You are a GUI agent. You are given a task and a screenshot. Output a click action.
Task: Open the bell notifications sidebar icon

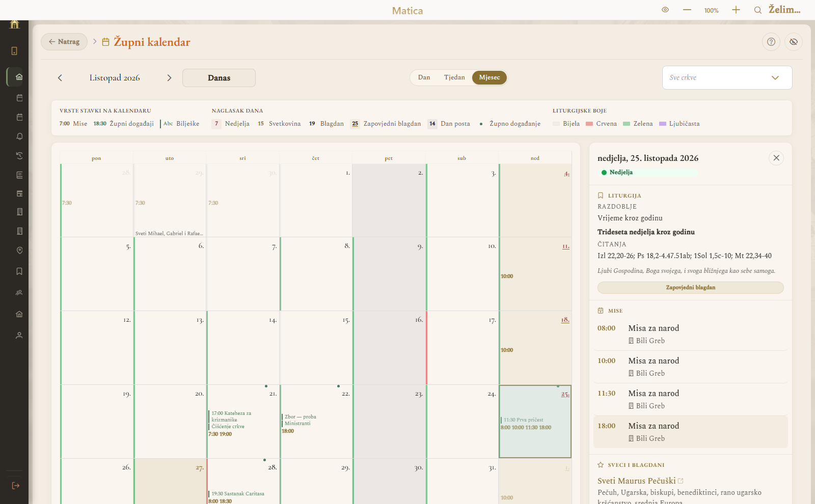coord(19,136)
